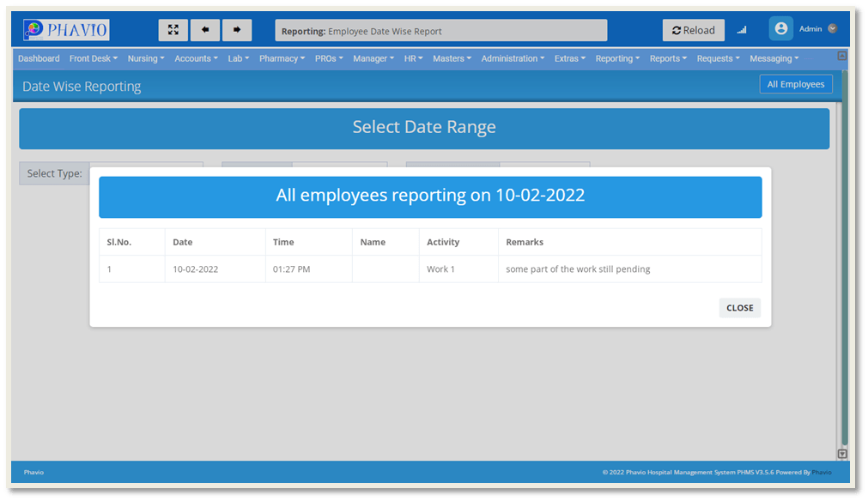Open the Extras menu
Screen dimensions: 868x501
pos(569,58)
